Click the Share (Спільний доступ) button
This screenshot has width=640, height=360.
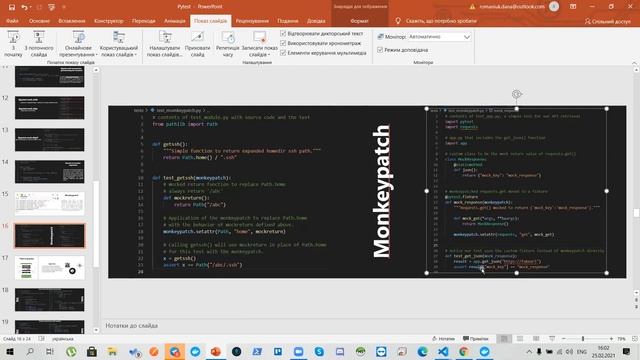coord(608,21)
